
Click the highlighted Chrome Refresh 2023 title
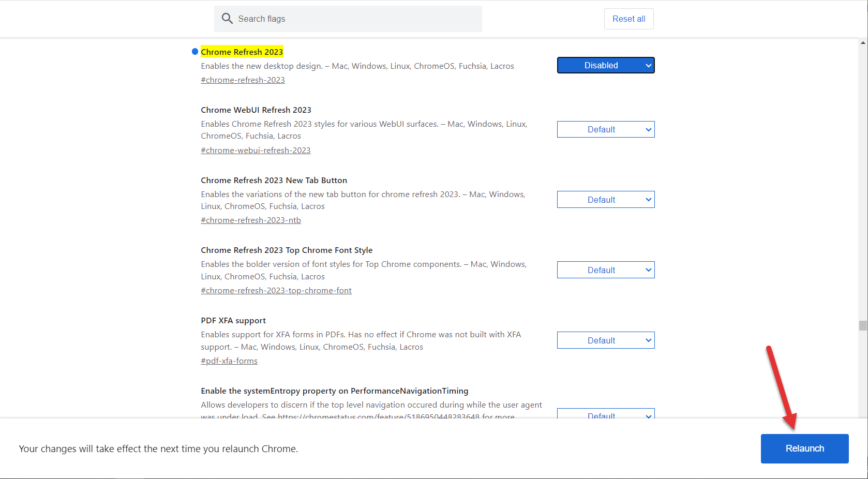point(242,52)
